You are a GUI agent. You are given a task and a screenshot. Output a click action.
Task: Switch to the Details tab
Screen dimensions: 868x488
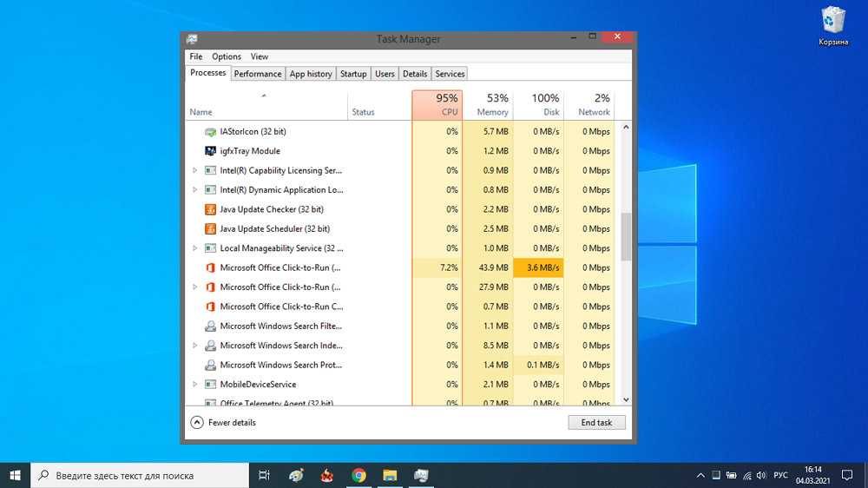coord(415,74)
